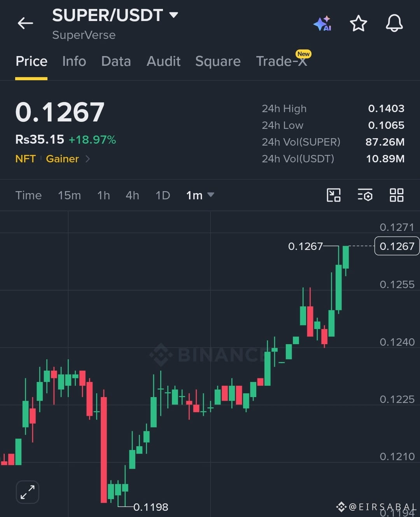Open the four-square grid layout icon

[x=397, y=195]
